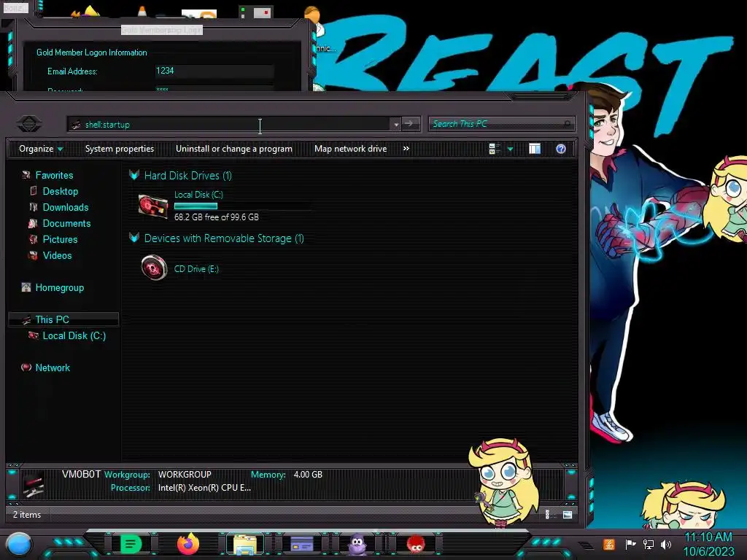
Task: Launch Firefox from the taskbar
Action: [188, 544]
